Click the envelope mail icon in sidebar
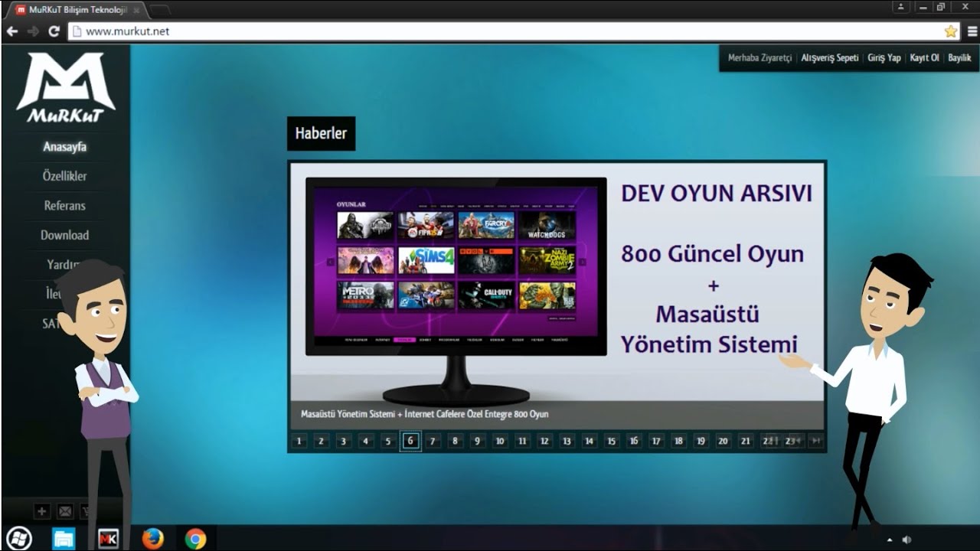 (x=65, y=511)
